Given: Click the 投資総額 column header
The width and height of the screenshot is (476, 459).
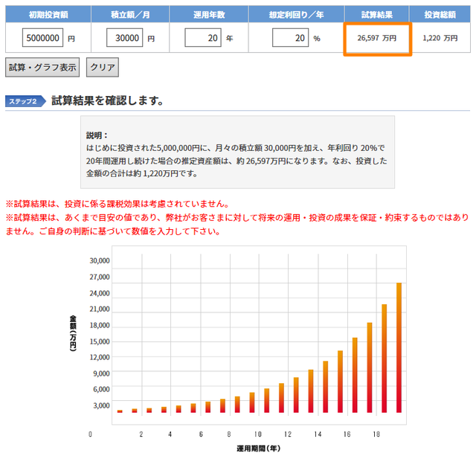Looking at the screenshot, I should [x=440, y=14].
